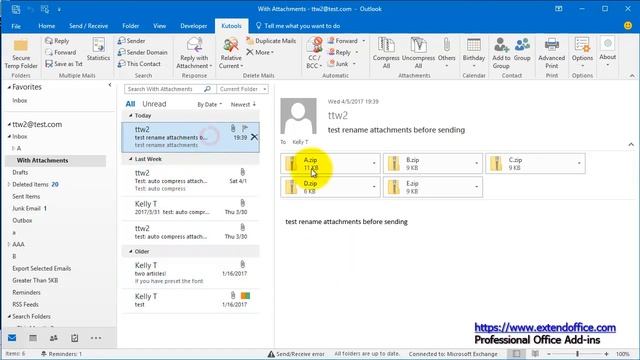This screenshot has width=640, height=360.
Task: Click zoom in plus button
Action: point(606,354)
